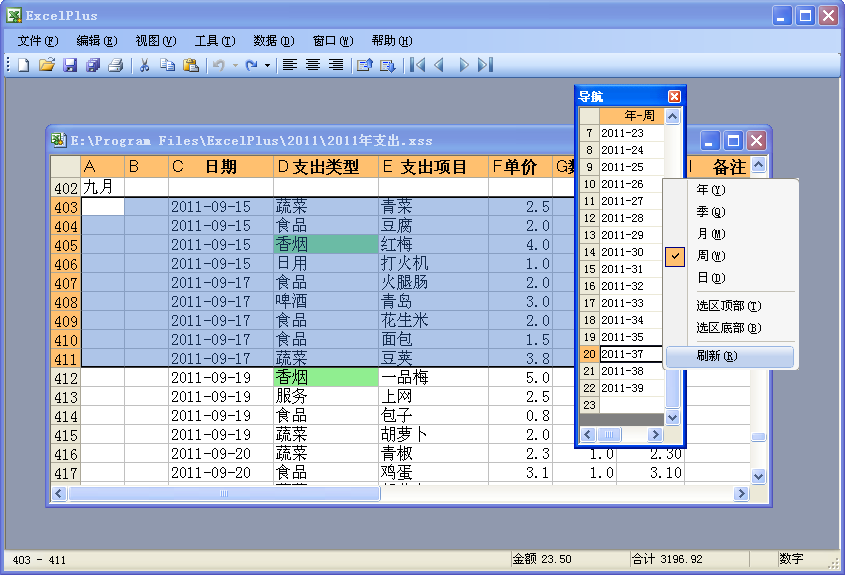
Task: Choose 选区底部(B) menu entry
Action: pyautogui.click(x=730, y=328)
